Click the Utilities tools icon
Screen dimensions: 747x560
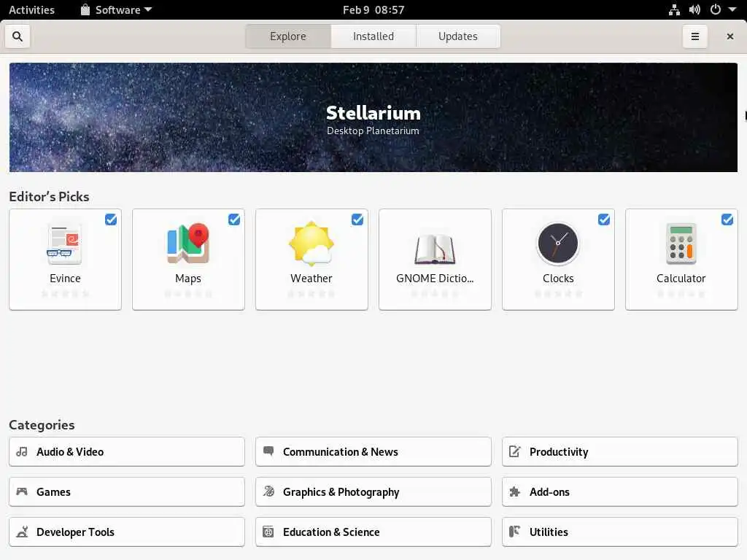tap(514, 532)
